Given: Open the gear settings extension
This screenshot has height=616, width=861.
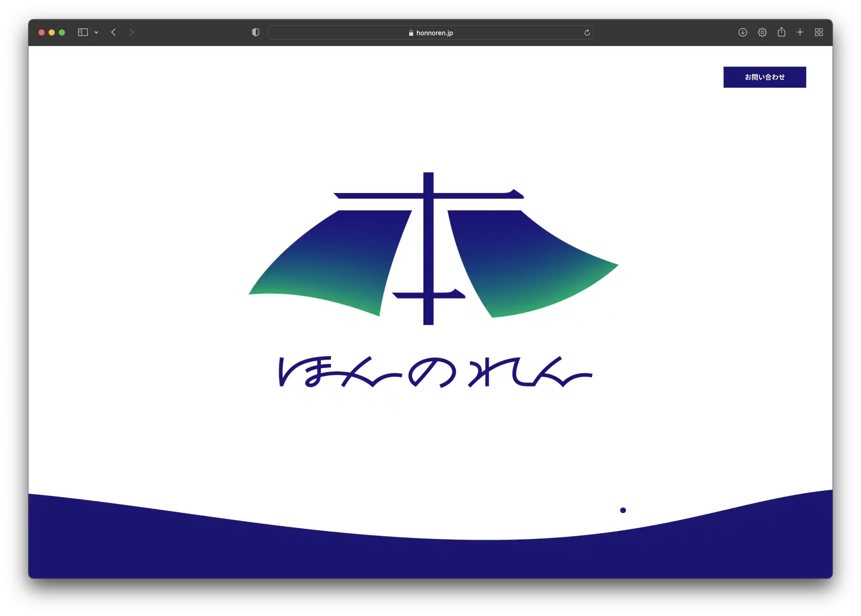Looking at the screenshot, I should [x=762, y=33].
